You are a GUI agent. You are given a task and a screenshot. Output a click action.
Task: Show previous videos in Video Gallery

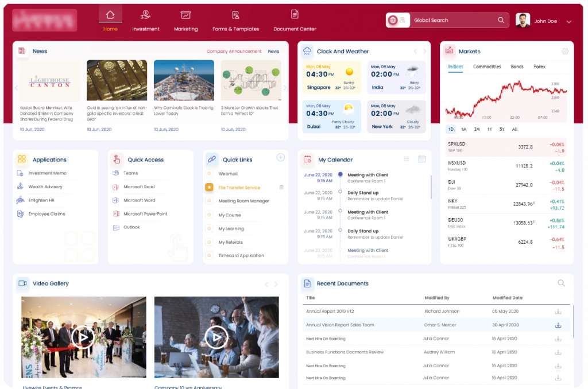point(266,285)
